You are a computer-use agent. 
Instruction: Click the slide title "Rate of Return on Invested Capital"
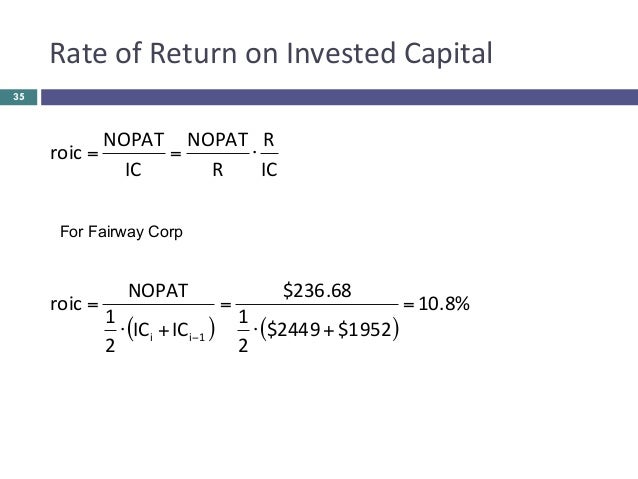[x=271, y=53]
